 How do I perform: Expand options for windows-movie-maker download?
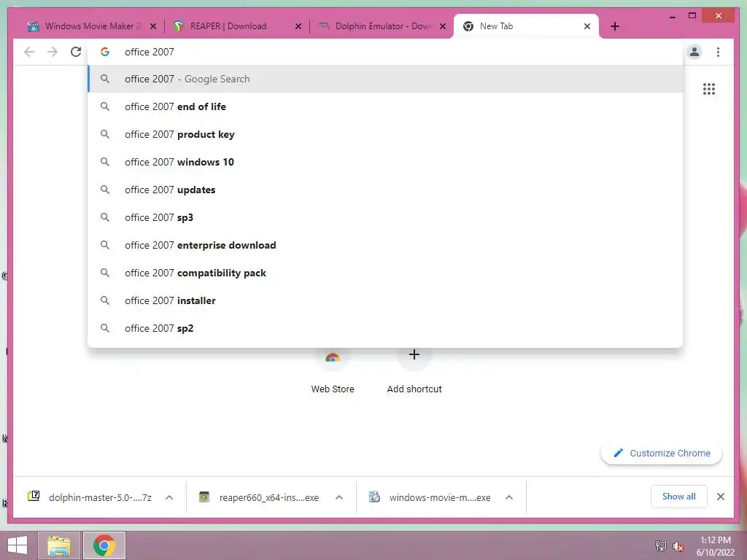tap(508, 497)
